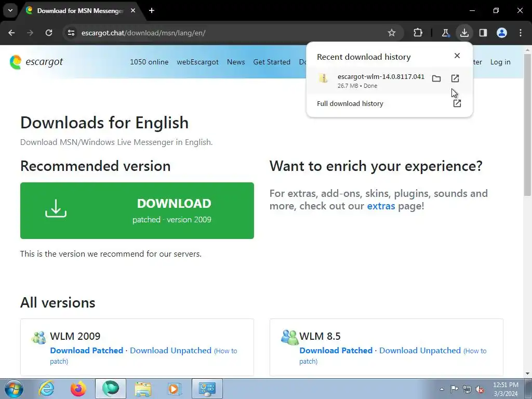Image resolution: width=532 pixels, height=399 pixels.
Task: Open WLM 8.5 How to patch link
Action: [x=475, y=351]
